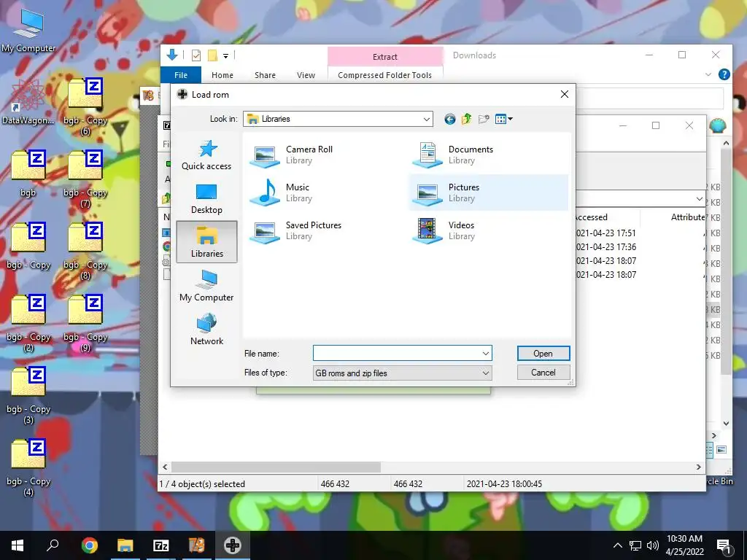The width and height of the screenshot is (747, 560).
Task: Select the bgb zip desktop icon
Action: click(28, 174)
